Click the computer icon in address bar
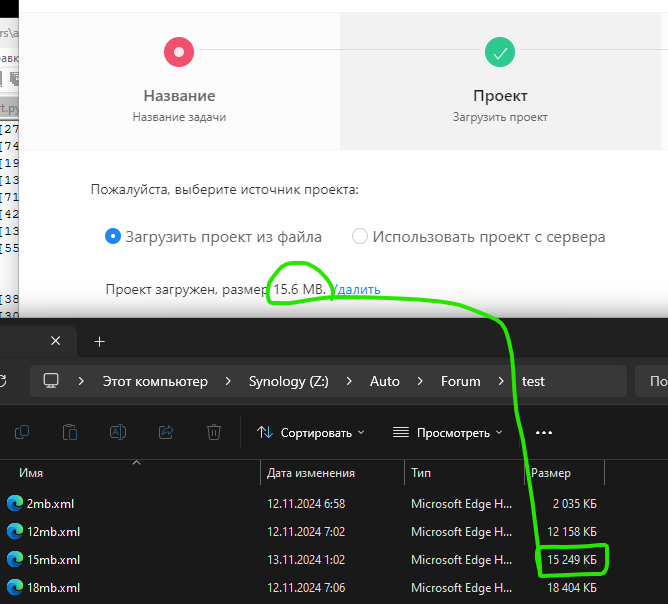This screenshot has width=668, height=604. click(x=51, y=381)
